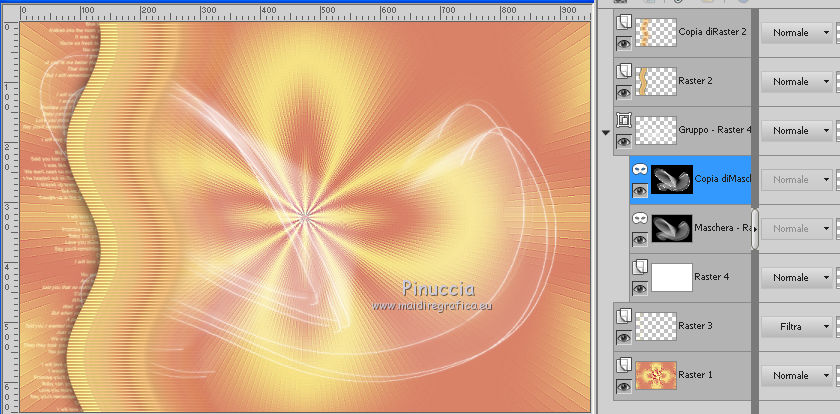Viewport: 840px width, 414px height.
Task: Select the Copia diRaster 2 layer thumbnail
Action: coord(656,32)
